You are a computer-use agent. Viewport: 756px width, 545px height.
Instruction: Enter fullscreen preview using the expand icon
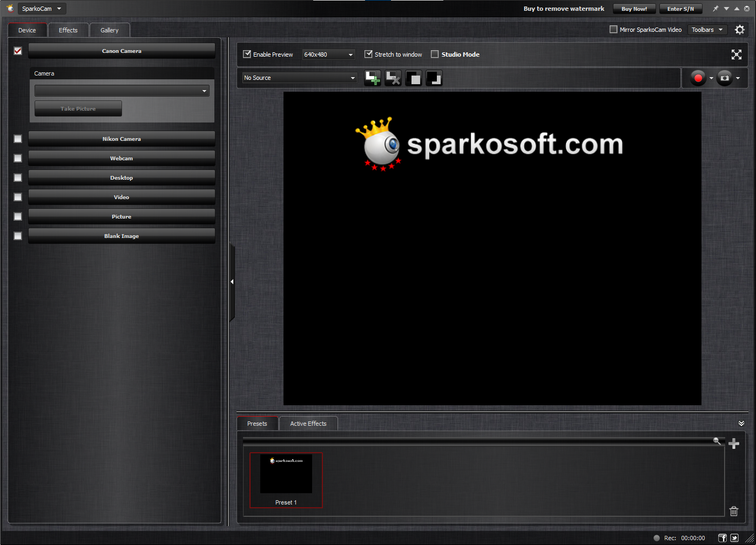coord(736,54)
